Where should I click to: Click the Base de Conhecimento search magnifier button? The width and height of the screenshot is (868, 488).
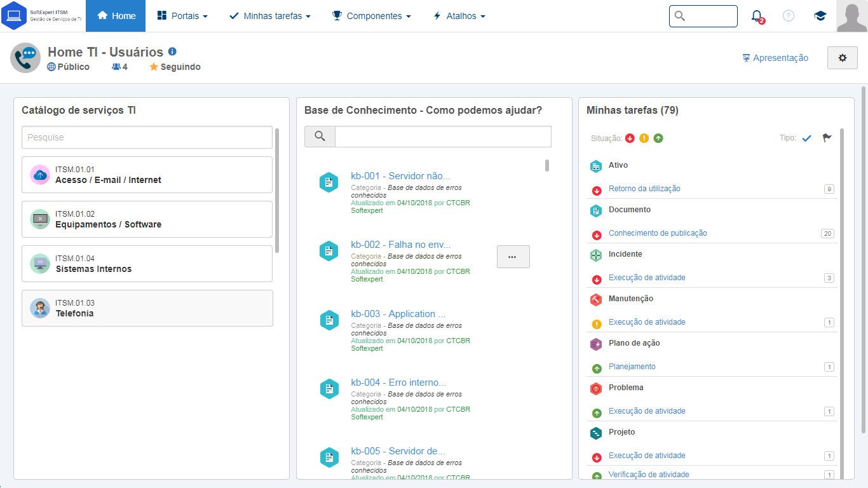(x=320, y=137)
